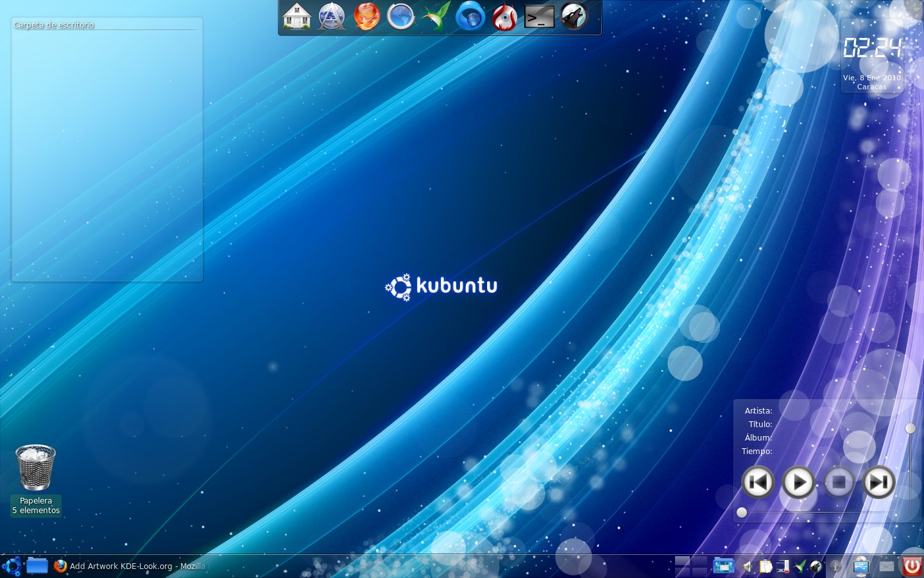The height and width of the screenshot is (578, 924).
Task: Click the Caracas timezone label under clock
Action: (872, 87)
